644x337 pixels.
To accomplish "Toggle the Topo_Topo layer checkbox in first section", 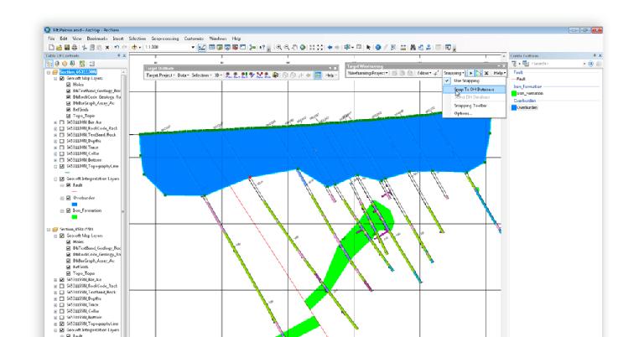I will [x=69, y=116].
